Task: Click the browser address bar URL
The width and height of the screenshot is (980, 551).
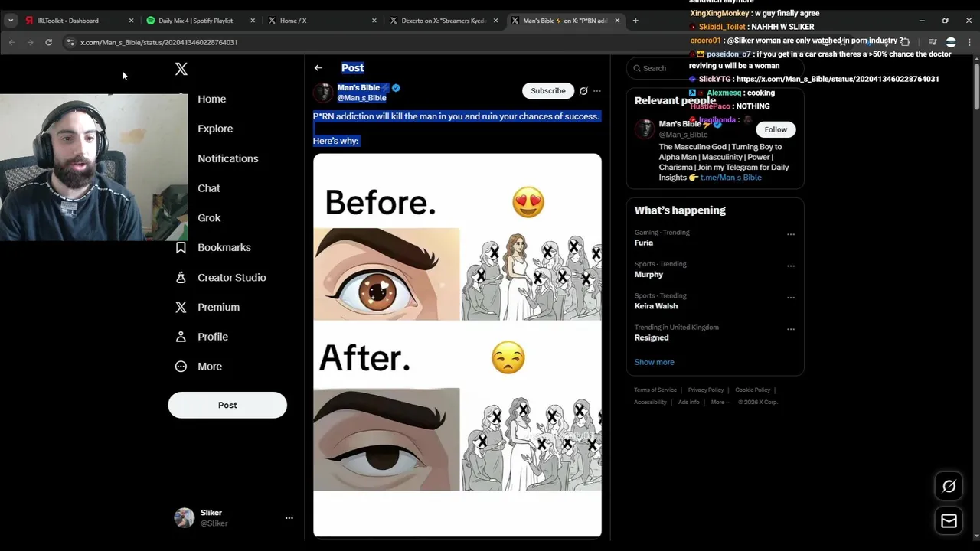Action: [159, 42]
